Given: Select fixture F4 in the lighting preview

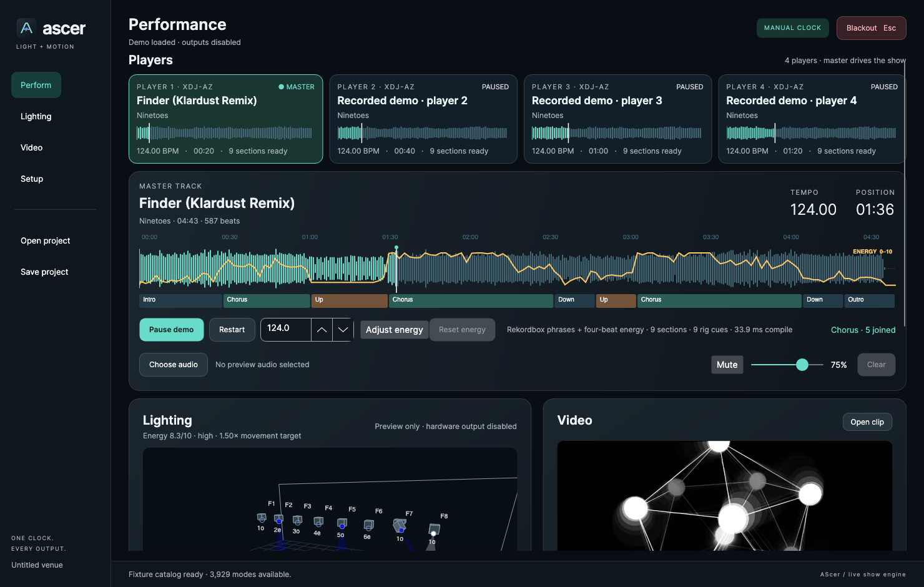Looking at the screenshot, I should click(x=318, y=521).
